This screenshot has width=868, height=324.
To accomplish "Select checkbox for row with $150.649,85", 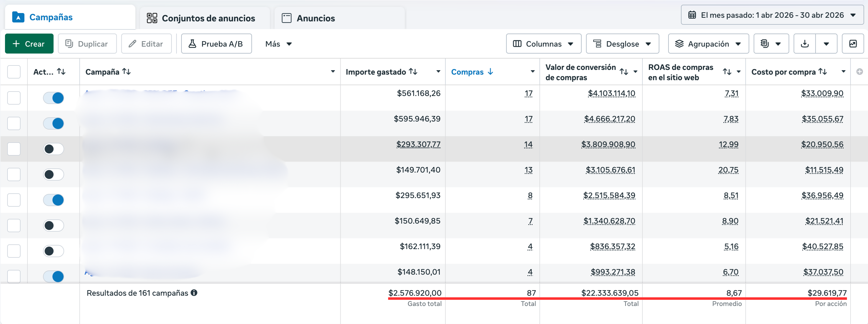I will pyautogui.click(x=14, y=226).
